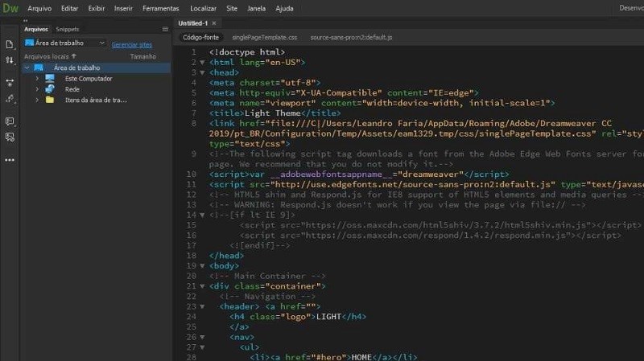Show the Código-fonte source view
Viewport: 644px width, 361px height.
click(200, 37)
